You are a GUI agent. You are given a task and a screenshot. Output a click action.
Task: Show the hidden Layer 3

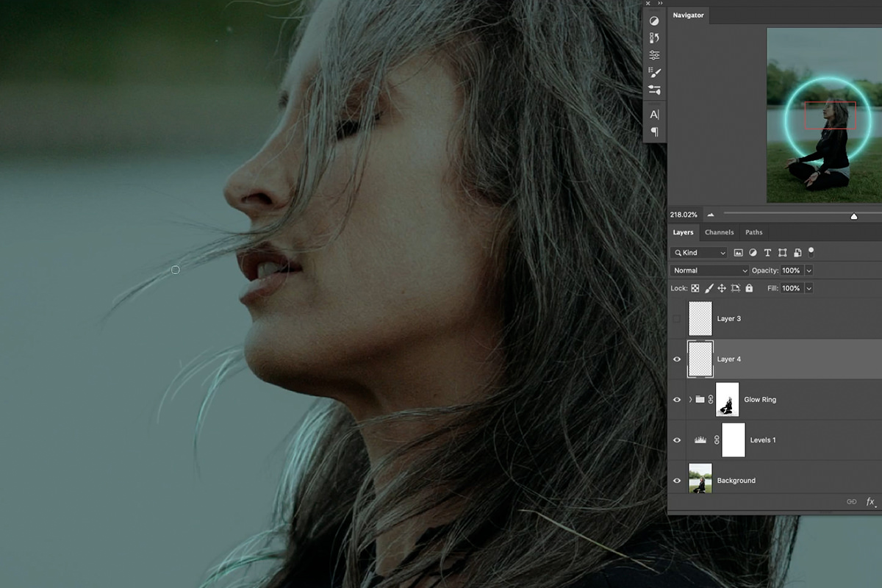tap(677, 318)
